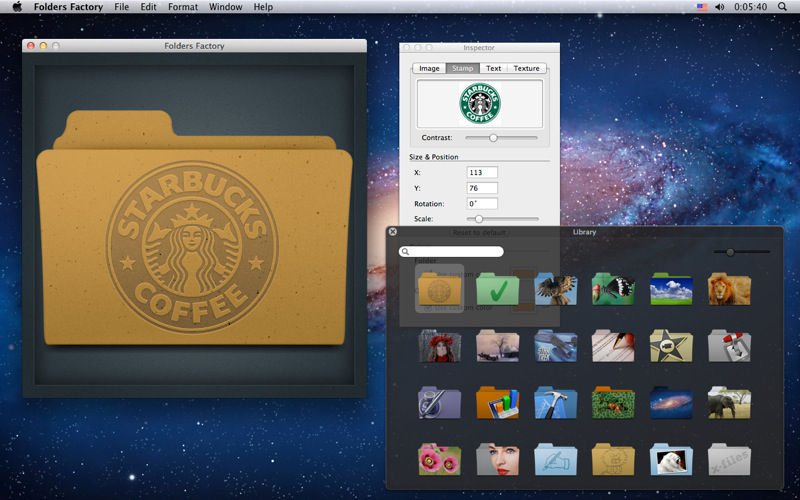The image size is (800, 500).
Task: Close the Library panel
Action: (x=392, y=232)
